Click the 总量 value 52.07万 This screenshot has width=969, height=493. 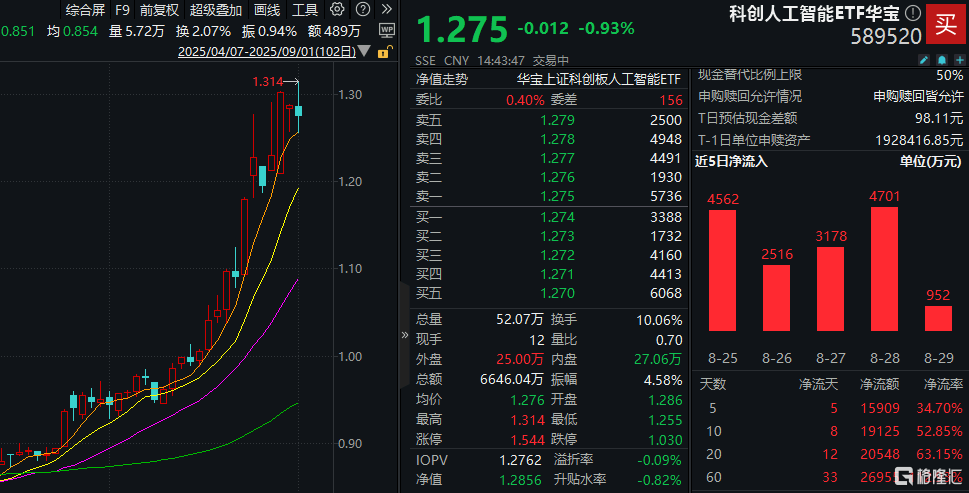tap(520, 319)
